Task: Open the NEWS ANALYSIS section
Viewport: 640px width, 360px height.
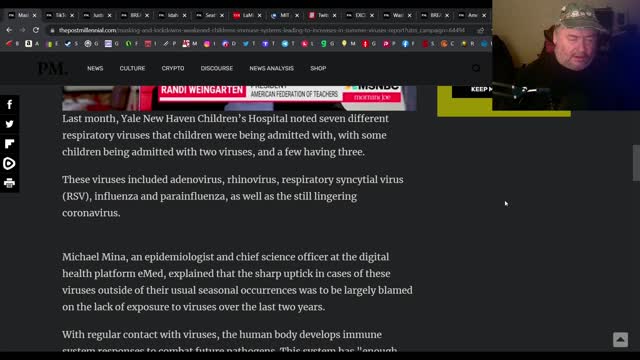Action: coord(271,68)
